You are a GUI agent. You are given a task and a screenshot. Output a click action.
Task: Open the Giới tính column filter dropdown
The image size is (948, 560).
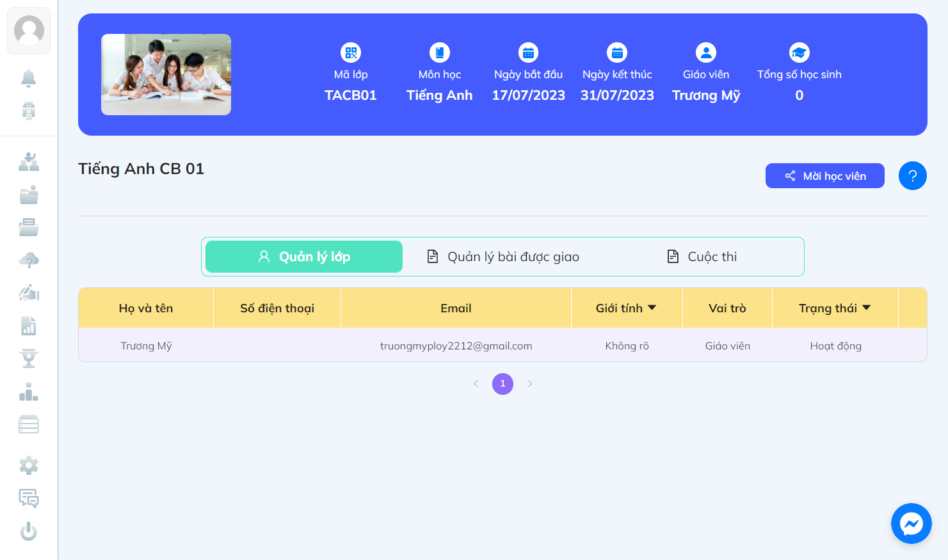click(x=652, y=308)
